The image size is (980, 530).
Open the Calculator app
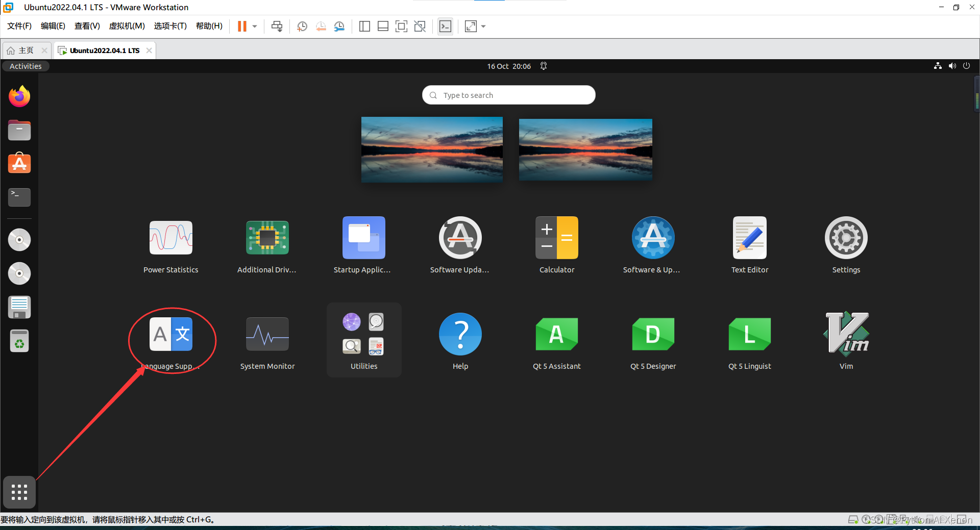click(x=557, y=246)
